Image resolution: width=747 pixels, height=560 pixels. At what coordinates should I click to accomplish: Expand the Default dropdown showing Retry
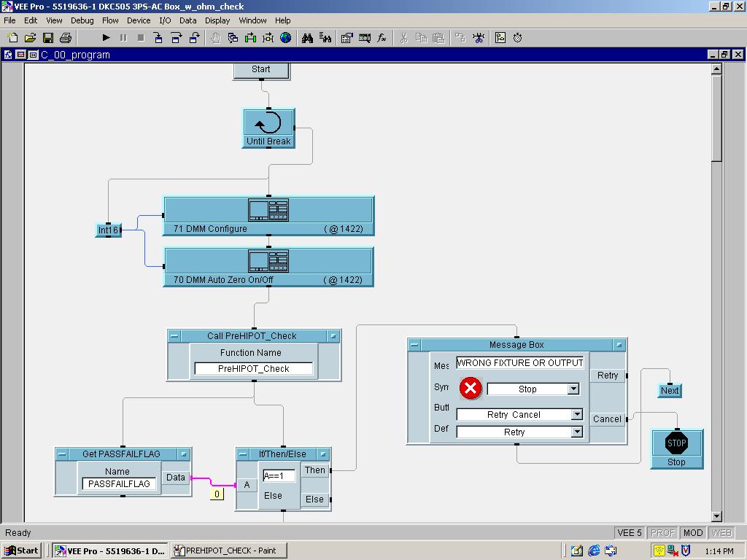[x=576, y=432]
